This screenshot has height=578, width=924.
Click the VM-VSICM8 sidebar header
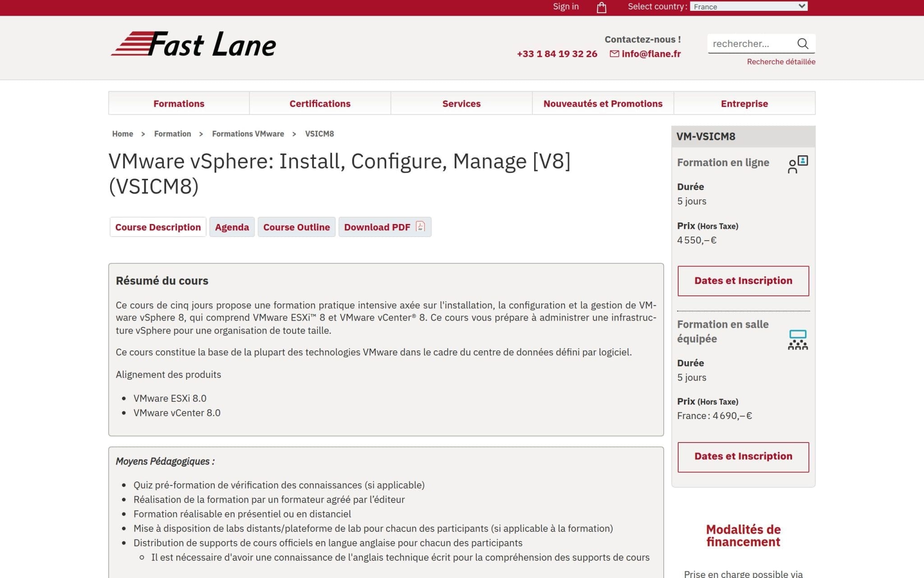pyautogui.click(x=743, y=136)
